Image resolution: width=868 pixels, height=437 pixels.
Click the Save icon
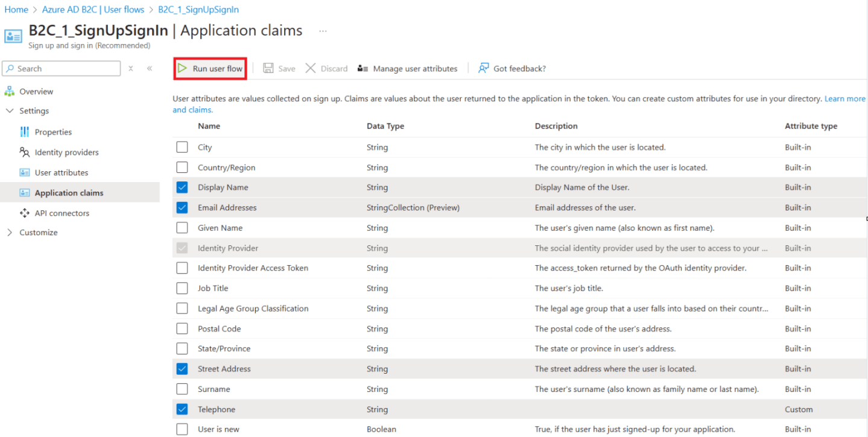coord(279,68)
